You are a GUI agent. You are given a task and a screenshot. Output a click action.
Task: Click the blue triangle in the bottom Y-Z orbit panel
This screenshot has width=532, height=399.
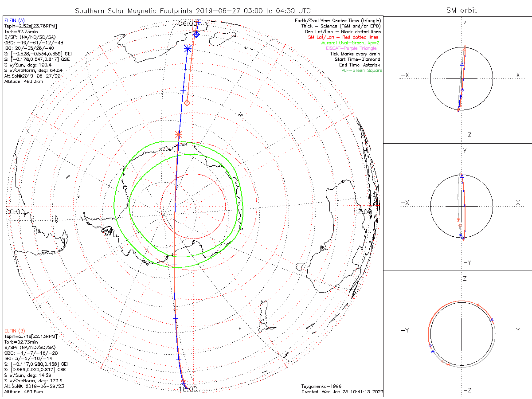pyautogui.click(x=492, y=320)
